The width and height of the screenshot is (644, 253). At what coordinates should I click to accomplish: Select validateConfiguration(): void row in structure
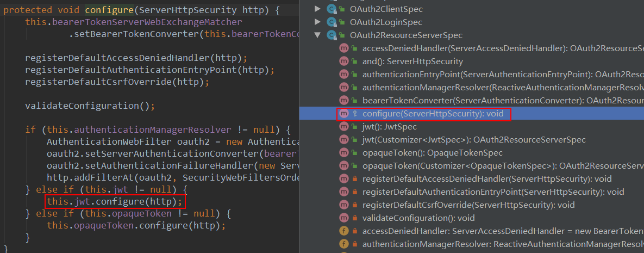472,218
